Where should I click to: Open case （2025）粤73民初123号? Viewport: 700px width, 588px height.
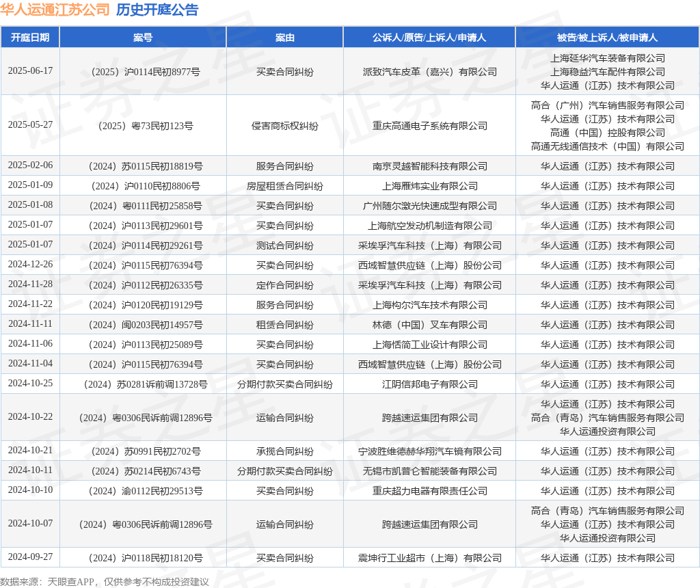coord(143,126)
